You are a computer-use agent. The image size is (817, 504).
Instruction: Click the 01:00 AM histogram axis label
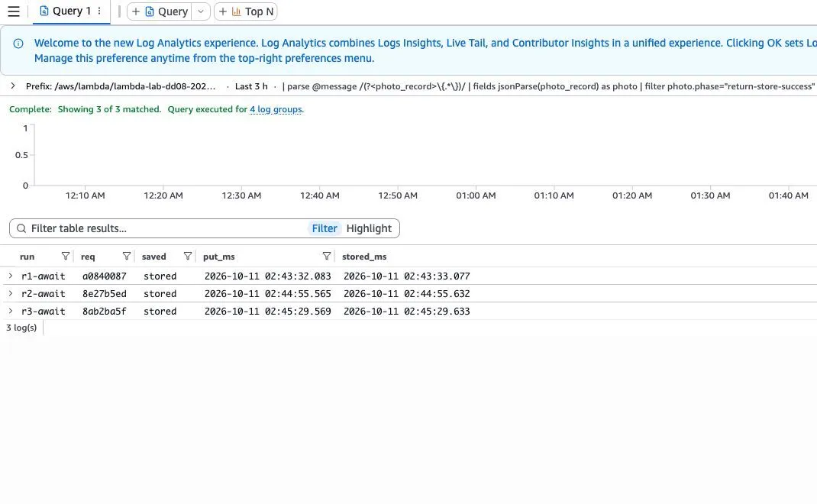476,195
